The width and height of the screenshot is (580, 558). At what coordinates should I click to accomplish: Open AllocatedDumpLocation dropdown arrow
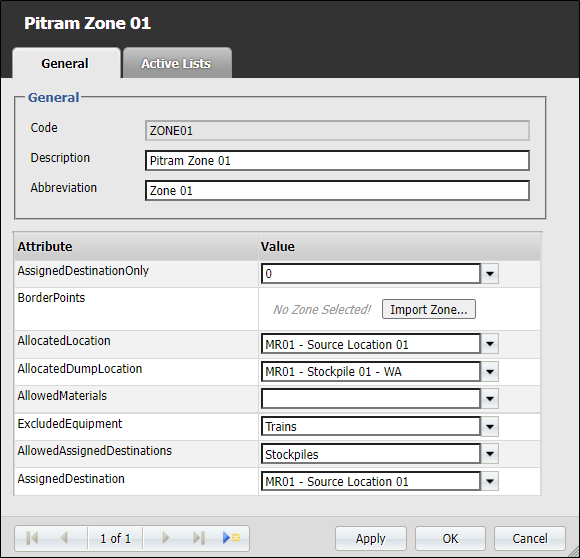tap(490, 371)
